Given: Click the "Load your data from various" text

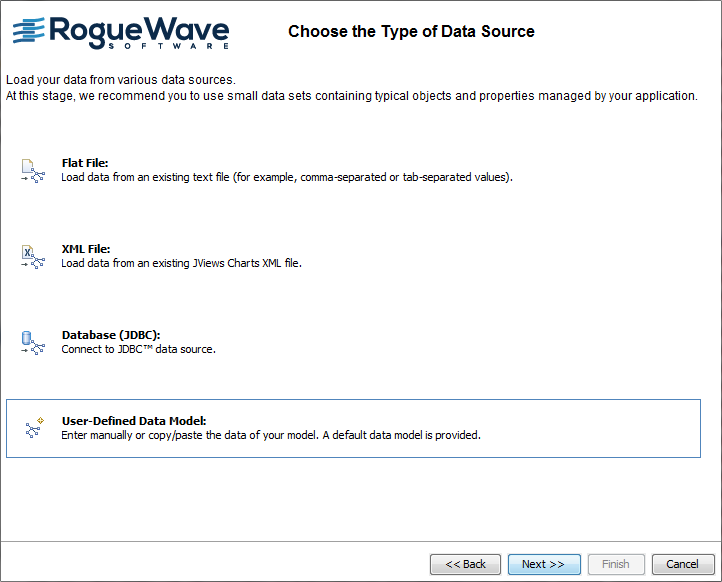Looking at the screenshot, I should 120,79.
